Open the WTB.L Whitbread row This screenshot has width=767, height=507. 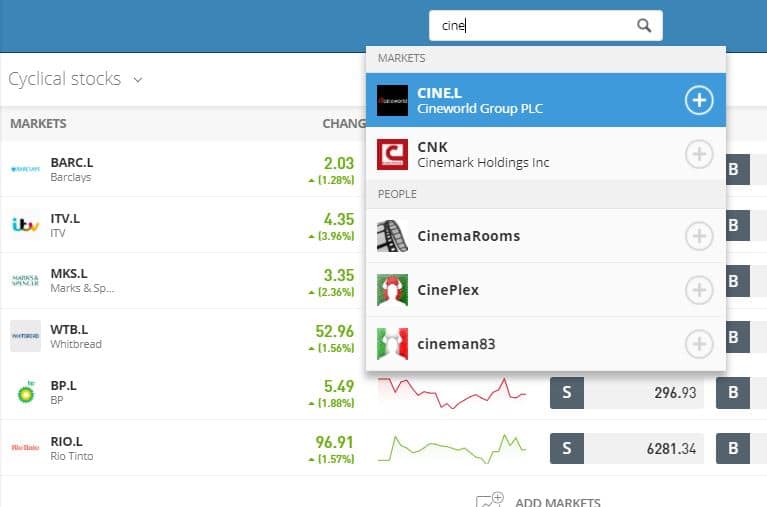click(x=183, y=336)
